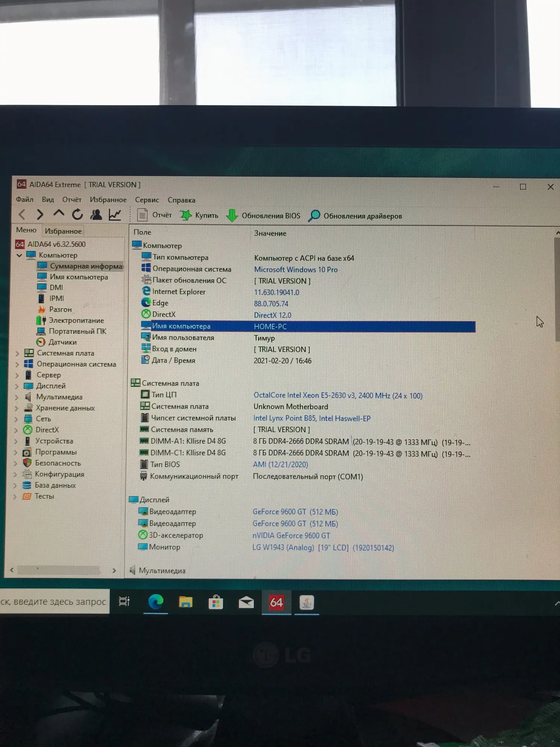
Task: Open Обновления драйверов
Action: (x=355, y=216)
